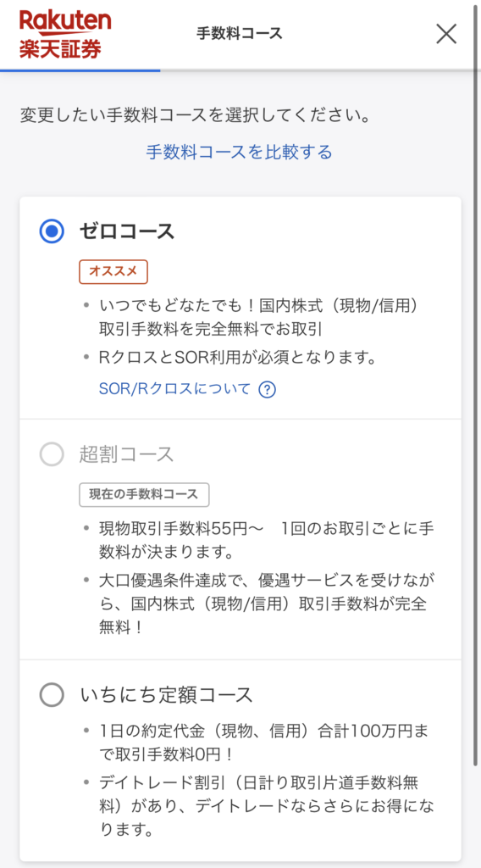Click the blue progress bar under header
The height and width of the screenshot is (868, 481).
80,70
